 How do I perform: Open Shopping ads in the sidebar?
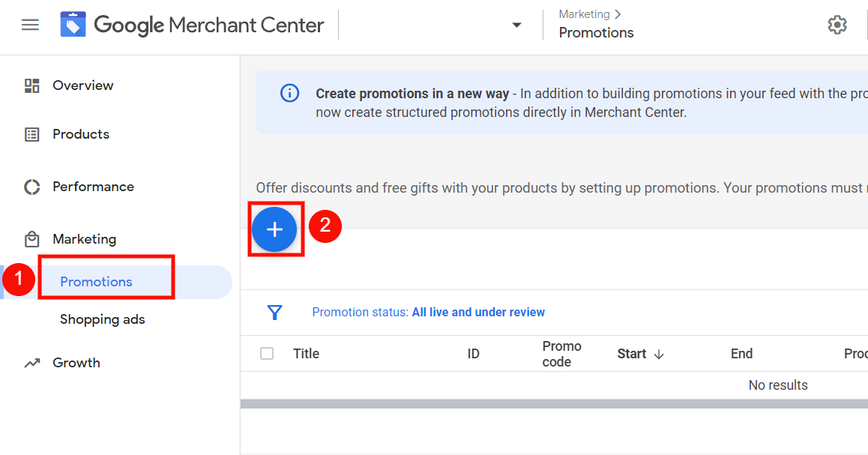[103, 319]
